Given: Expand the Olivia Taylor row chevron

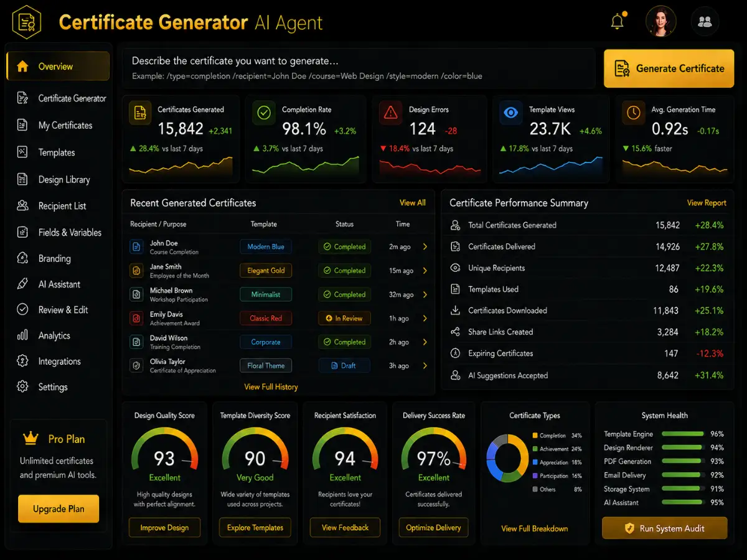Looking at the screenshot, I should (x=425, y=365).
